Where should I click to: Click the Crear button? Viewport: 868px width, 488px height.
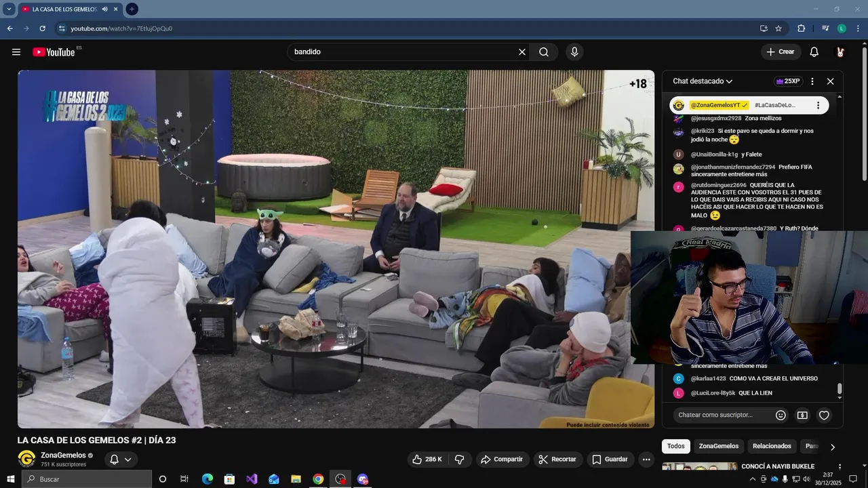pos(781,52)
